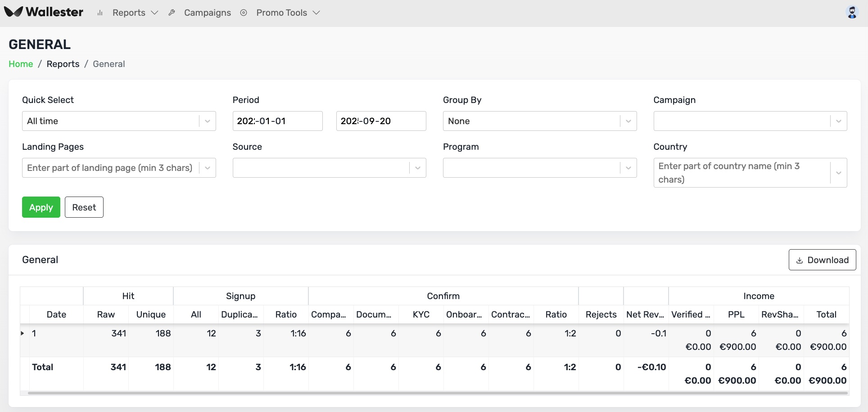Reset the report filters
The height and width of the screenshot is (412, 868).
click(84, 207)
